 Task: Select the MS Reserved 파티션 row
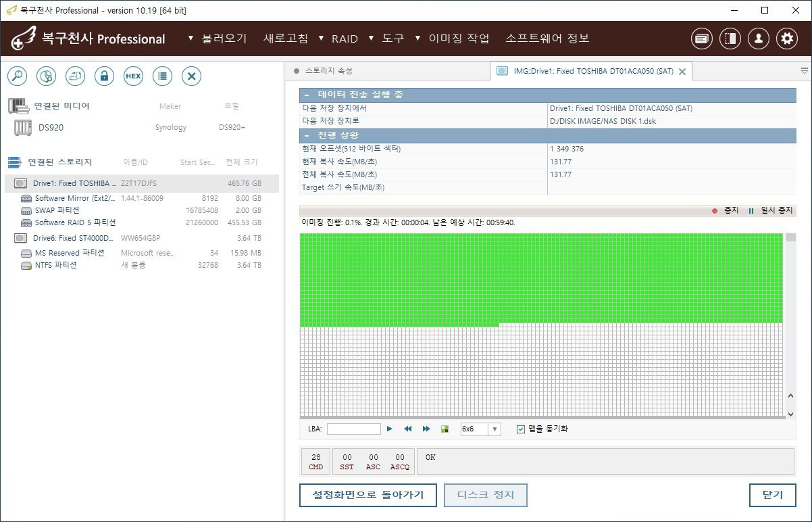pos(141,253)
